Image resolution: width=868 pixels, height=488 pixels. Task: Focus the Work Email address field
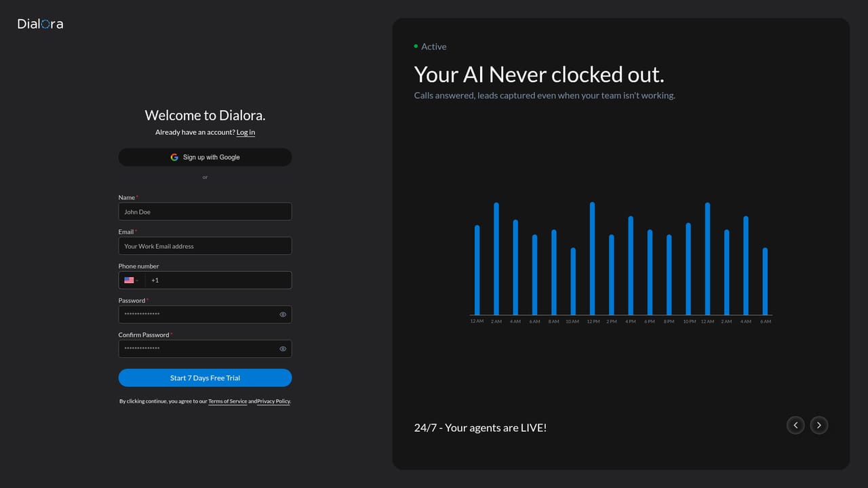(205, 246)
